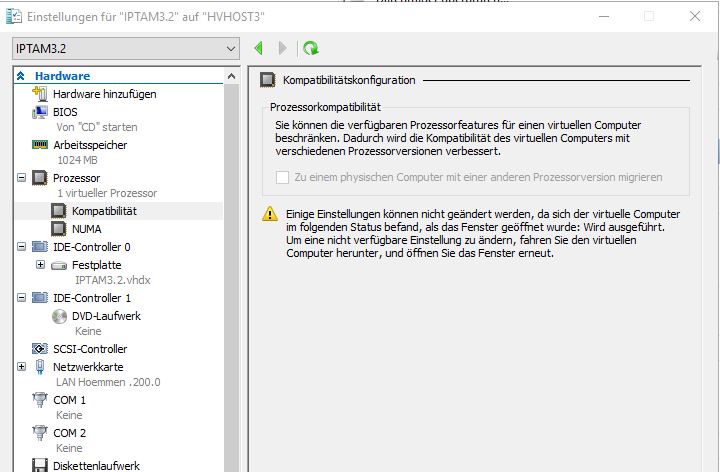Screen dimensions: 720x472
Task: Expand the Netzwerkkarte tree node
Action: 22,367
